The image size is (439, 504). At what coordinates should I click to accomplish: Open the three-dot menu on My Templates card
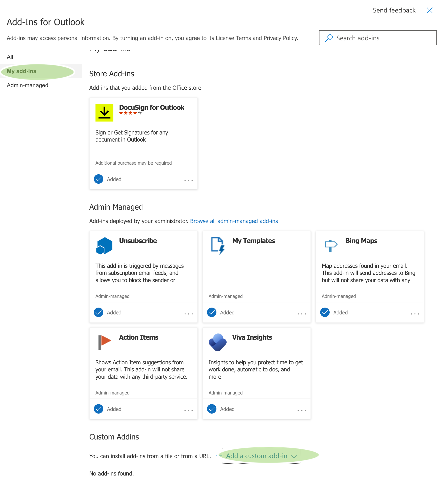coord(302,314)
